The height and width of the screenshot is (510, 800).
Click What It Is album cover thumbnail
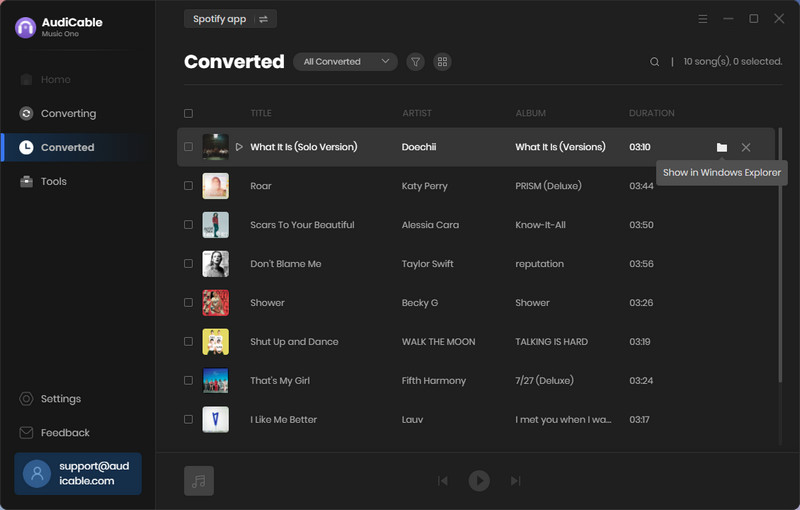(x=215, y=147)
